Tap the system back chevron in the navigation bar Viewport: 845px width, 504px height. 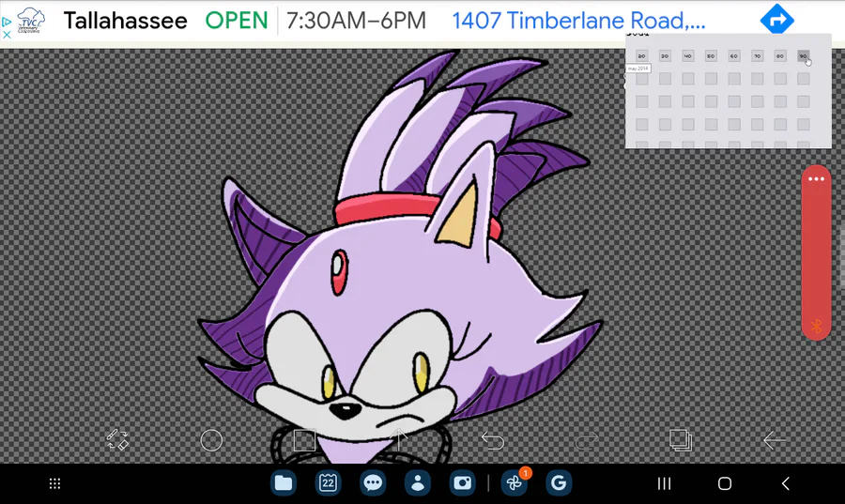pos(786,483)
